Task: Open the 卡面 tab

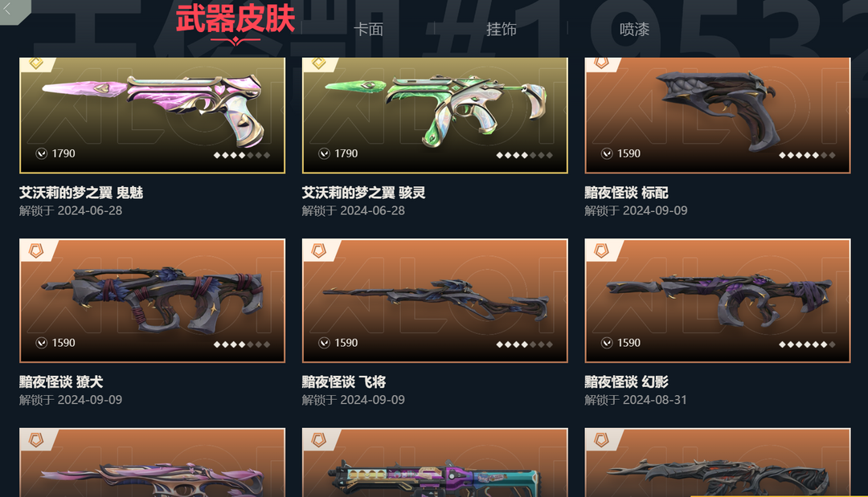Action: [368, 29]
